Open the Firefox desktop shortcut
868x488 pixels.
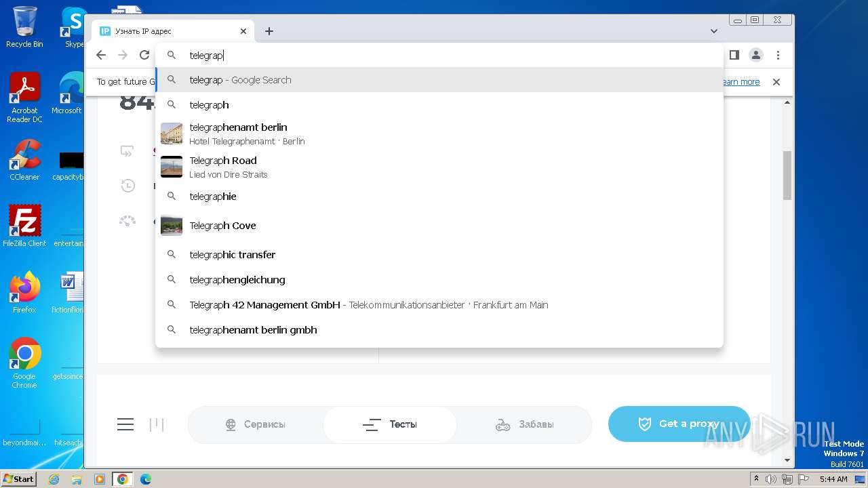click(24, 292)
